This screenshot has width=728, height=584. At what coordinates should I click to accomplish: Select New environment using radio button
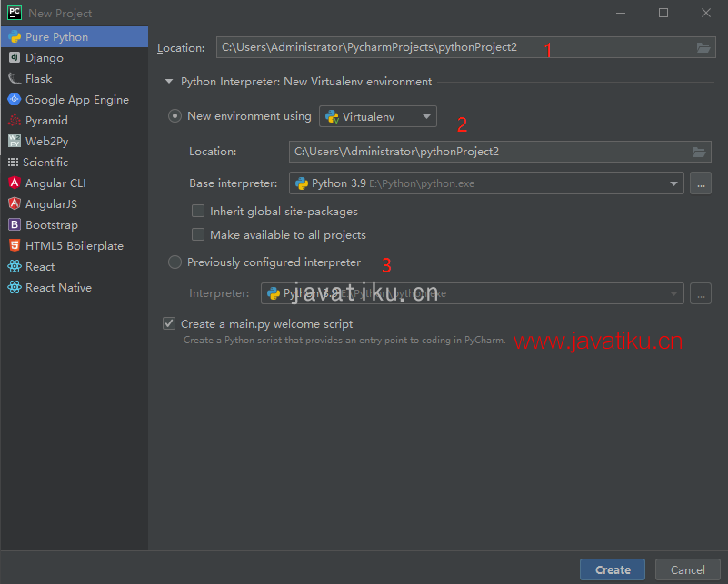175,116
